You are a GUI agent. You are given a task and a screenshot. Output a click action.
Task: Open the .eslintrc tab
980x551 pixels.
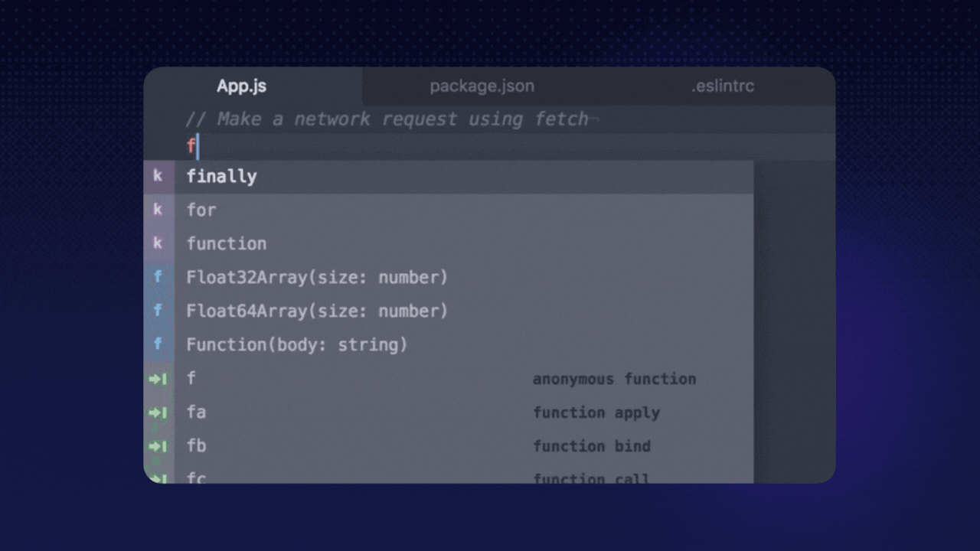click(x=722, y=86)
